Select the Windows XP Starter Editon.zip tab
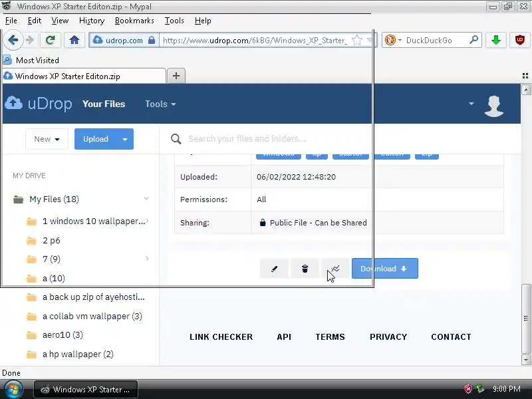532x399 pixels. [x=84, y=76]
